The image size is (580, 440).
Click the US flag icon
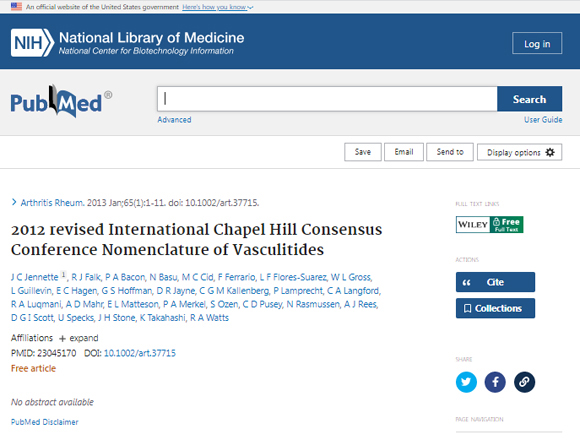tap(16, 6)
